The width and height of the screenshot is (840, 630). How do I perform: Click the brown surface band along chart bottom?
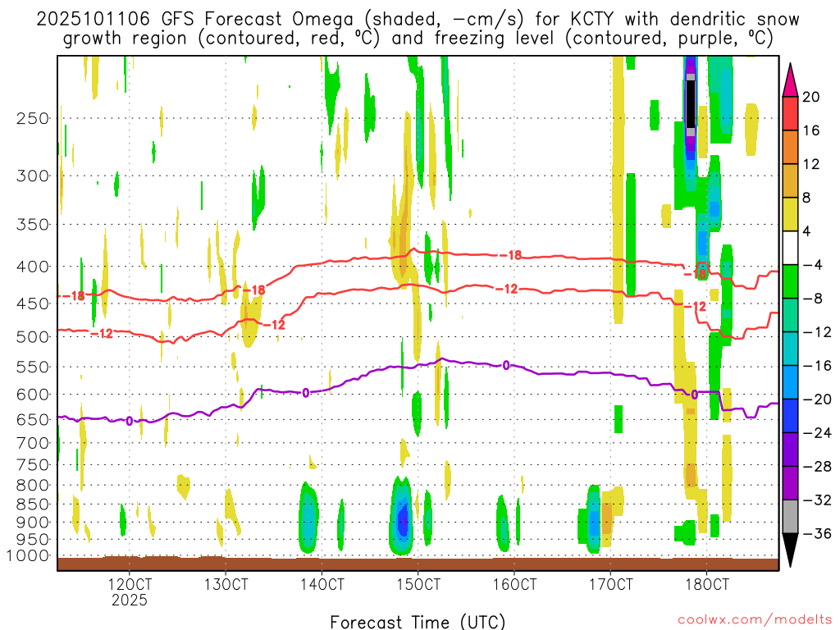coord(418,564)
